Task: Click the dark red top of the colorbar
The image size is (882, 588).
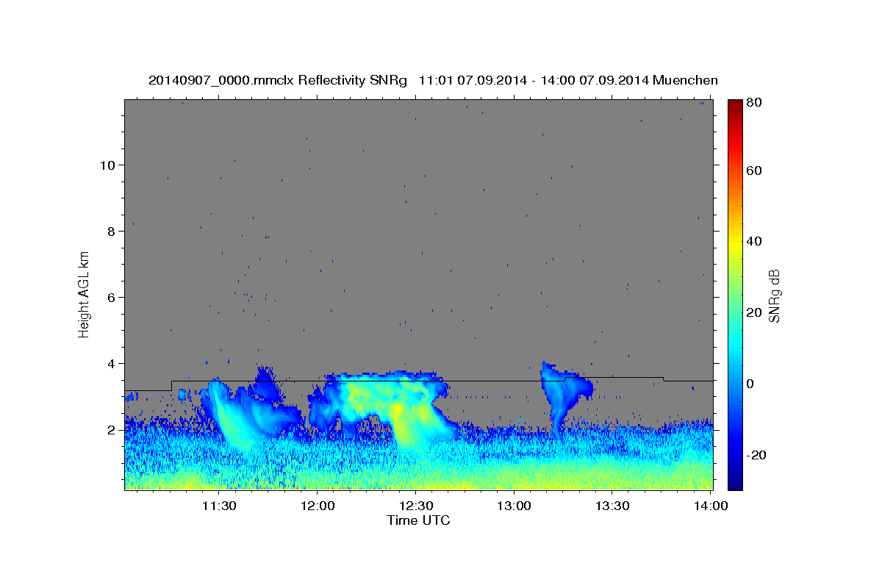Action: 734,105
